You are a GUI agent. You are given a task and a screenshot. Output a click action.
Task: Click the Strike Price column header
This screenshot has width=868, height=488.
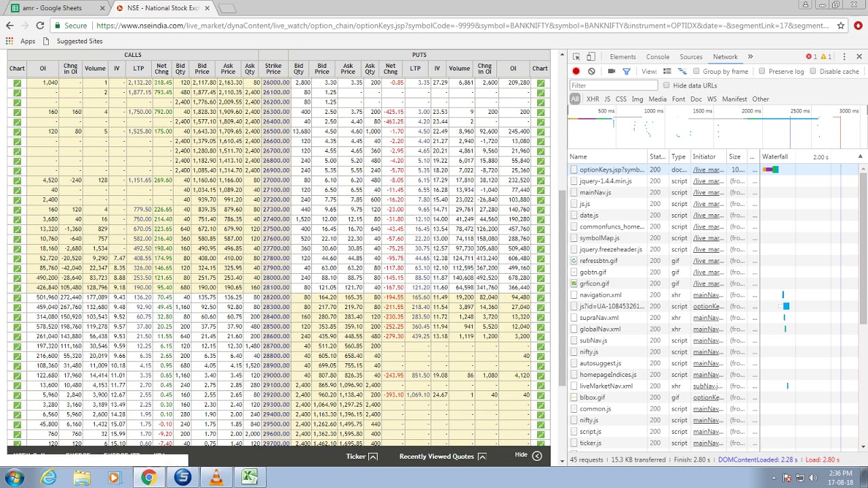point(273,68)
